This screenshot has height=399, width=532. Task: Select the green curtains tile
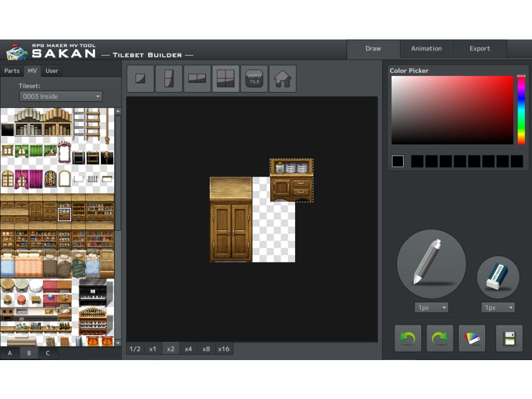pyautogui.click(x=36, y=151)
